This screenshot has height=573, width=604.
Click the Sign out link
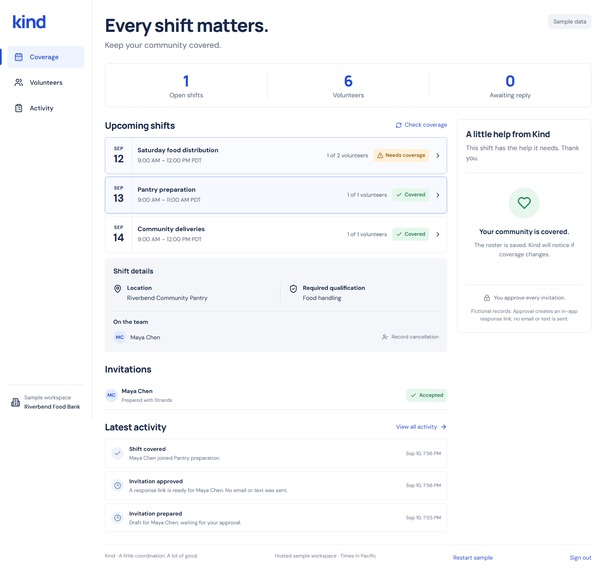(x=580, y=558)
